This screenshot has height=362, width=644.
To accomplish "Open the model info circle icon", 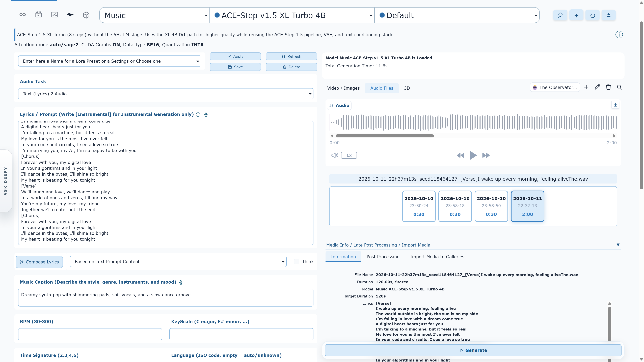I will pyautogui.click(x=619, y=35).
